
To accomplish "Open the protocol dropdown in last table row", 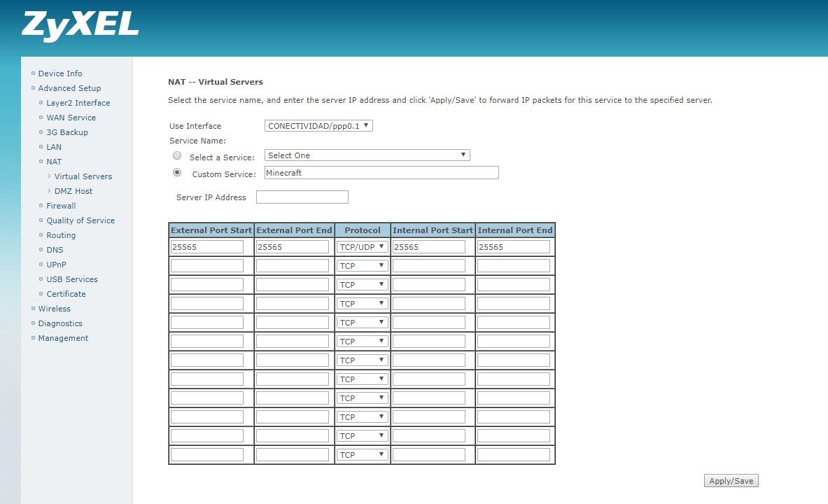I will (x=362, y=455).
